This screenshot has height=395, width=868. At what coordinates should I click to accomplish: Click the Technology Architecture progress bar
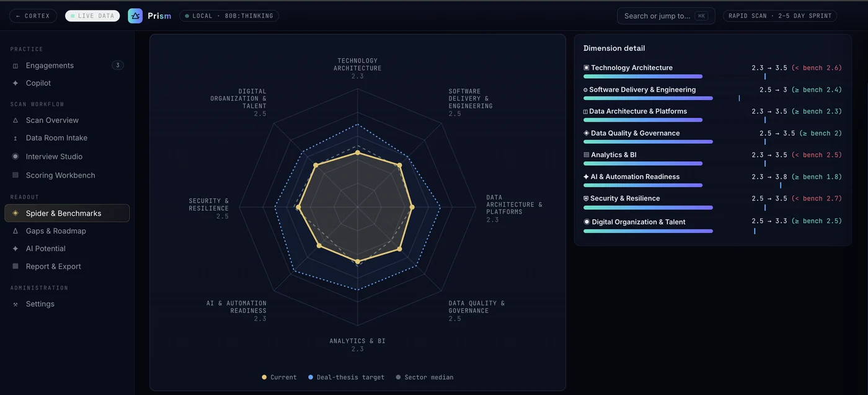643,76
